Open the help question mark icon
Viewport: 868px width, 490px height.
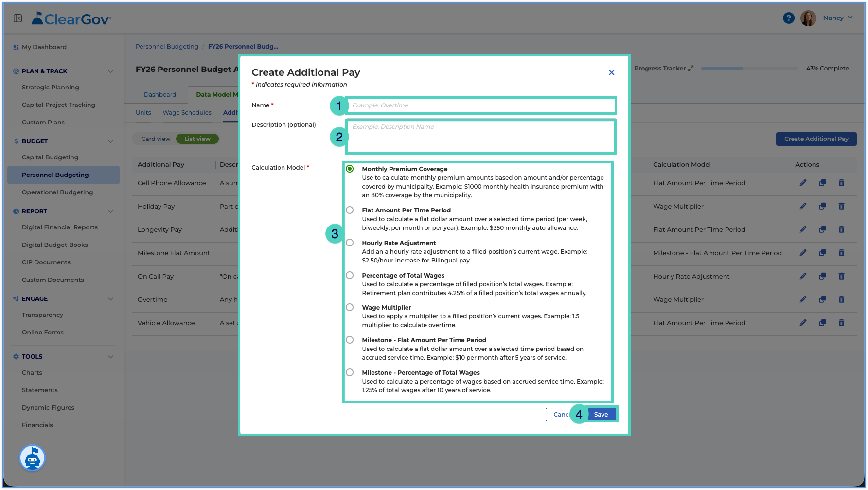tap(788, 18)
